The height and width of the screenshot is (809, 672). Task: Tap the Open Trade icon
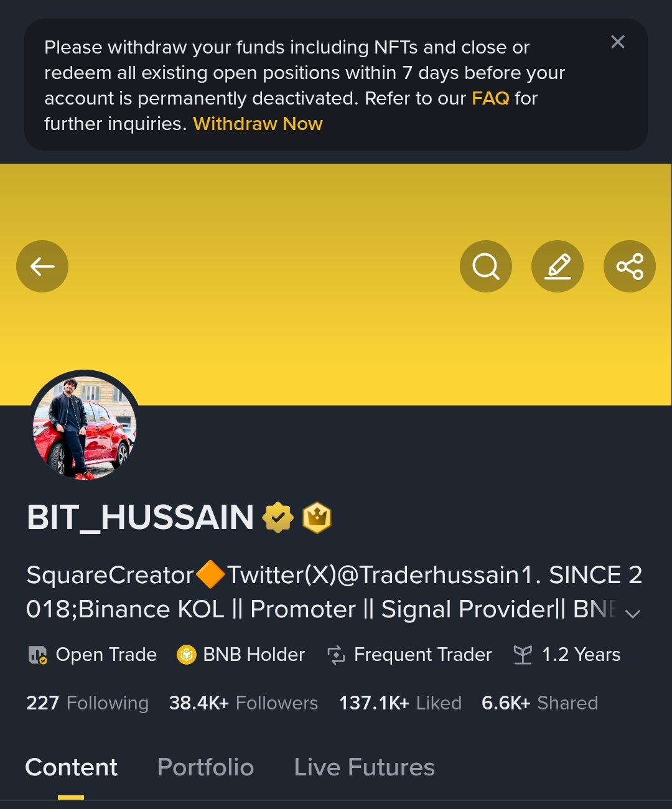pos(38,655)
